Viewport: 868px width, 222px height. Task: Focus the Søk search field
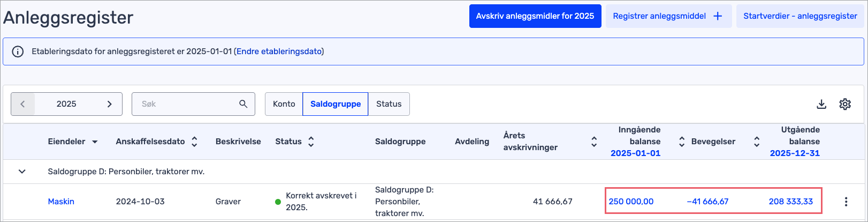[185, 104]
